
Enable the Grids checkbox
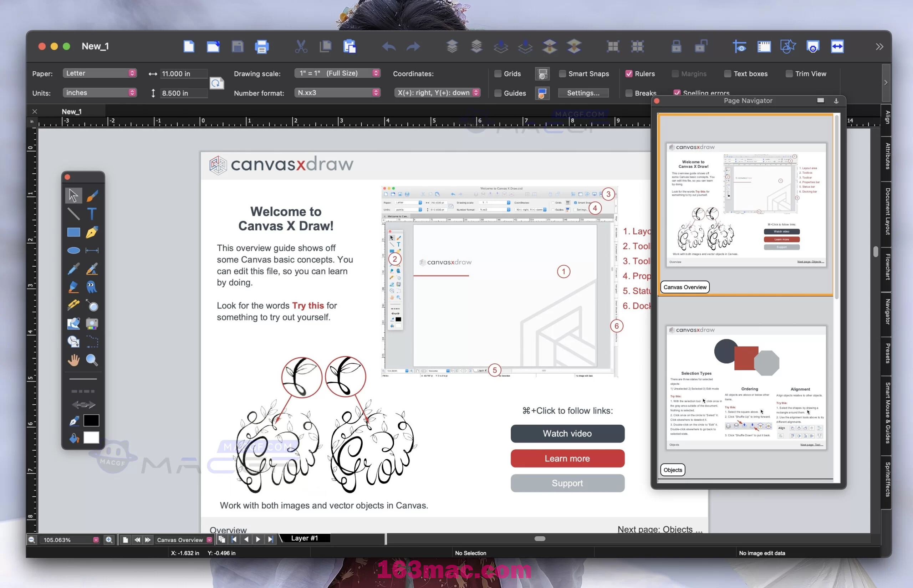(x=497, y=74)
